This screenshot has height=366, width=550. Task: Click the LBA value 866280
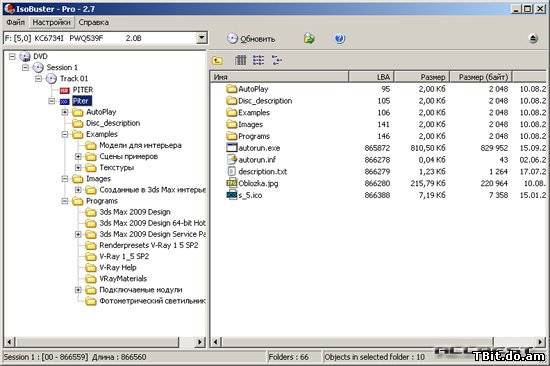click(377, 184)
